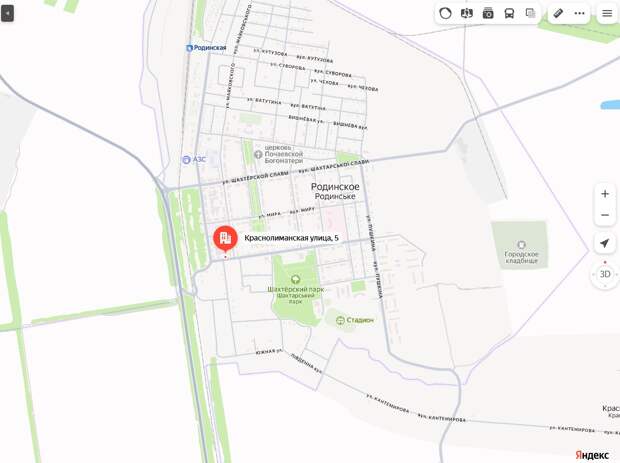Toggle the traffic layer circle icon
This screenshot has width=620, height=463.
445,13
